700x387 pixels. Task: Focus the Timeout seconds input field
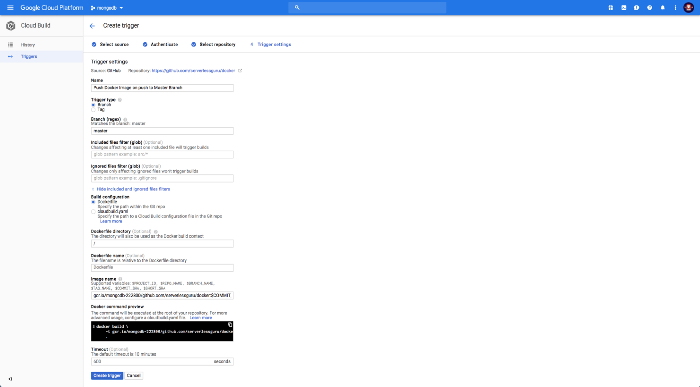click(162, 362)
